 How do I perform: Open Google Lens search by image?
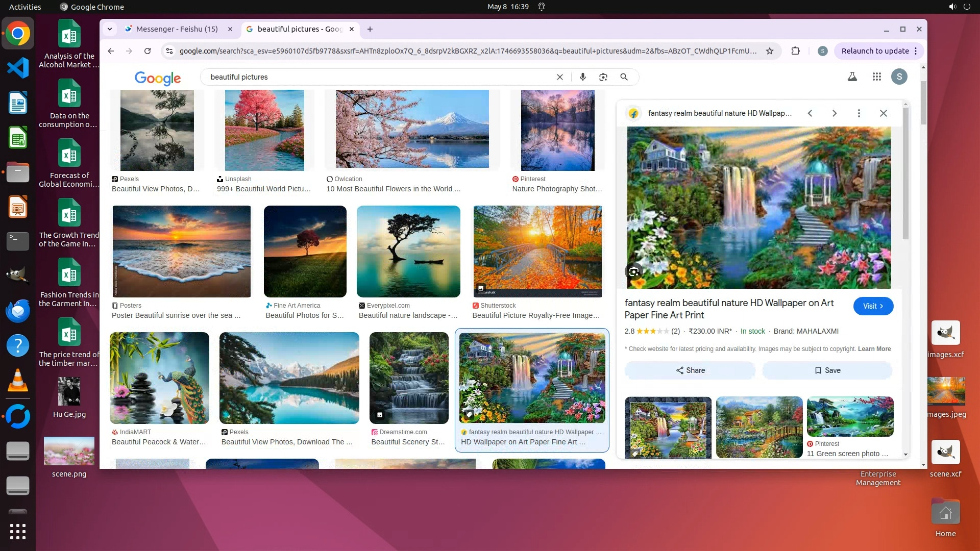click(x=603, y=77)
